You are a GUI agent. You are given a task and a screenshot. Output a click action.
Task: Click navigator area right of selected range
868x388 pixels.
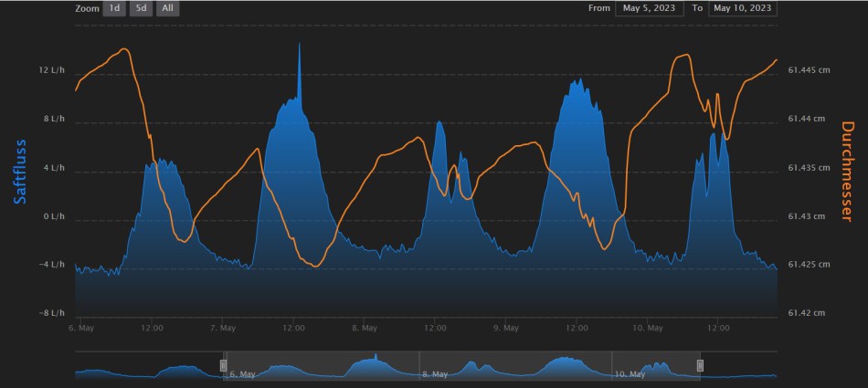[x=740, y=365]
